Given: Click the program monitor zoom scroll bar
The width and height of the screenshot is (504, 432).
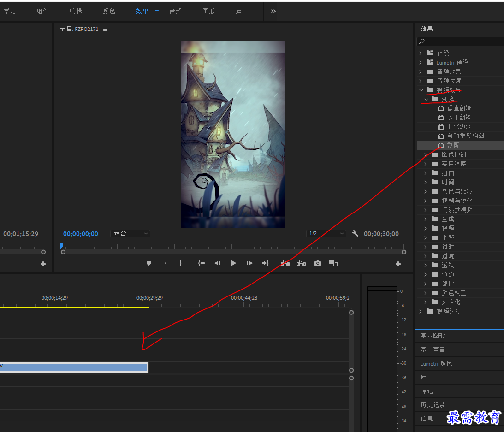Looking at the screenshot, I should 233,252.
